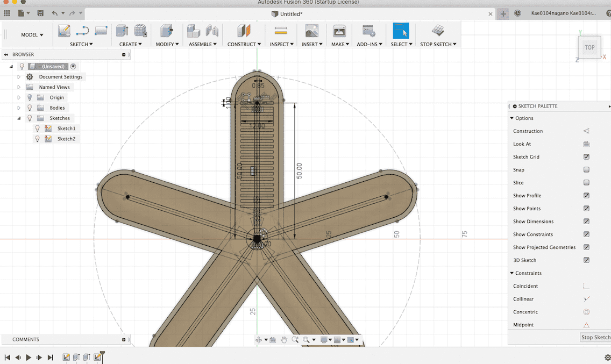
Task: Click the Save icon in top bar
Action: click(x=40, y=13)
